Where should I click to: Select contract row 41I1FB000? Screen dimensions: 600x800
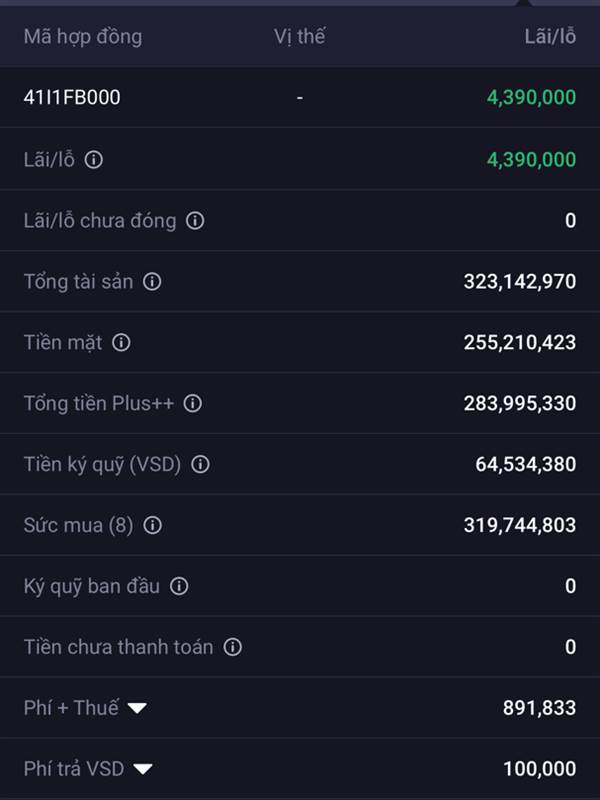pyautogui.click(x=72, y=97)
